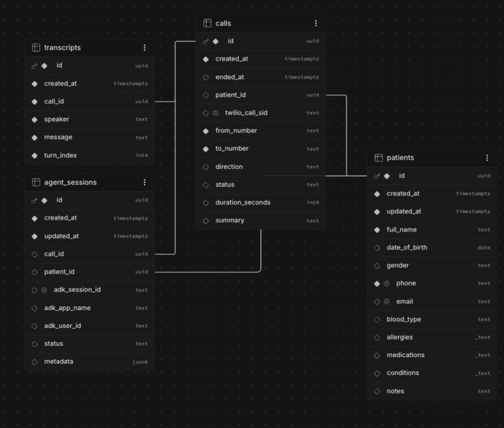This screenshot has width=504, height=428.
Task: Open the agent_sessions table options menu
Action: (145, 182)
